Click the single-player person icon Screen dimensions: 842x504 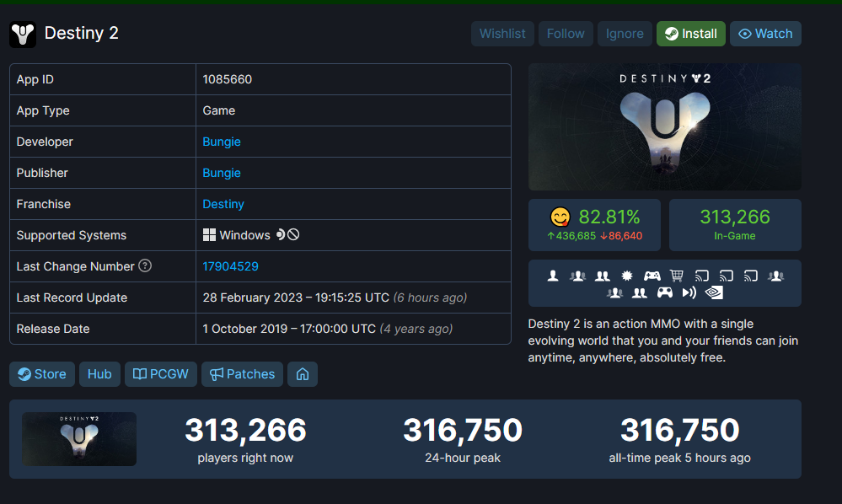coord(553,276)
